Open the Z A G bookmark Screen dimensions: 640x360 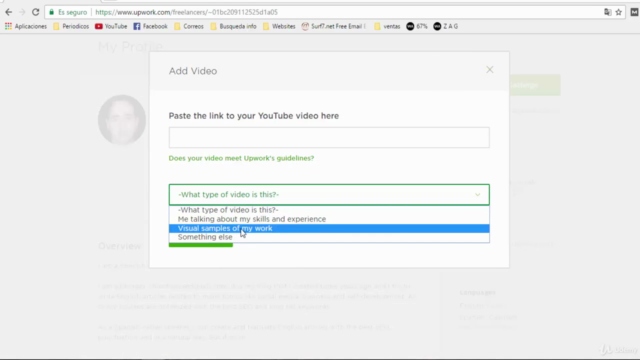445,26
